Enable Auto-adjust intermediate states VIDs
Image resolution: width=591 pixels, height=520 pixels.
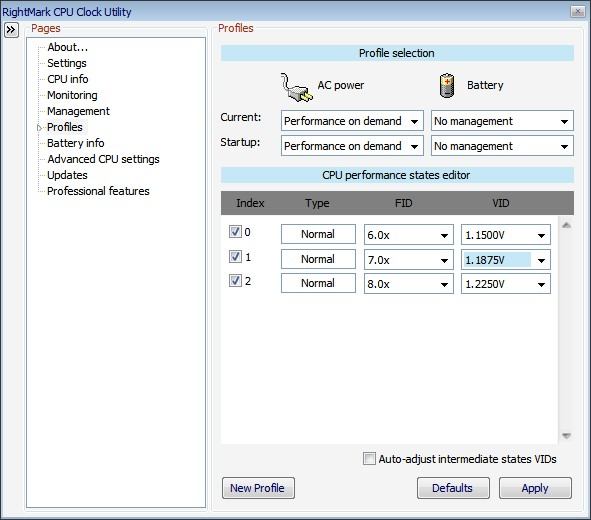pos(369,459)
